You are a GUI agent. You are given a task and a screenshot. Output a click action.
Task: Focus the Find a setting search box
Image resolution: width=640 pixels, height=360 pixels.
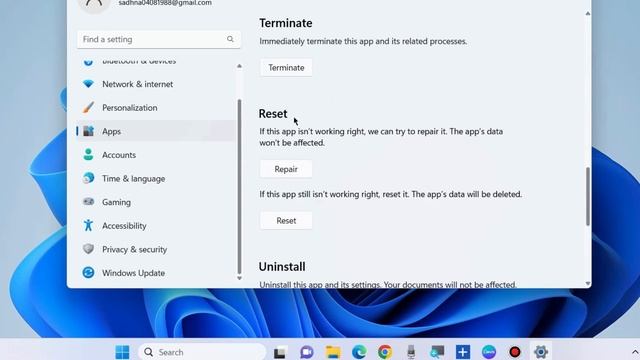point(159,39)
